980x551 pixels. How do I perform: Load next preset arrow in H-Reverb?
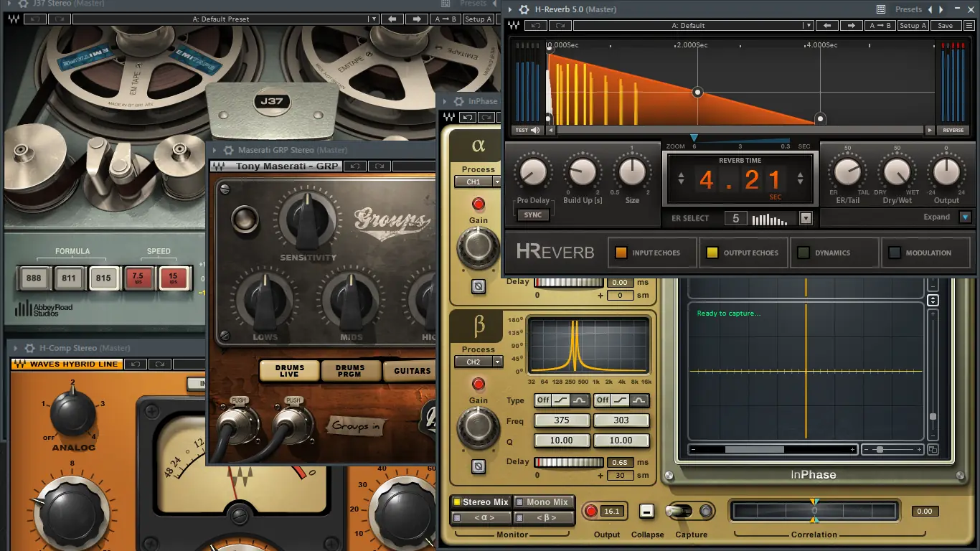point(852,25)
